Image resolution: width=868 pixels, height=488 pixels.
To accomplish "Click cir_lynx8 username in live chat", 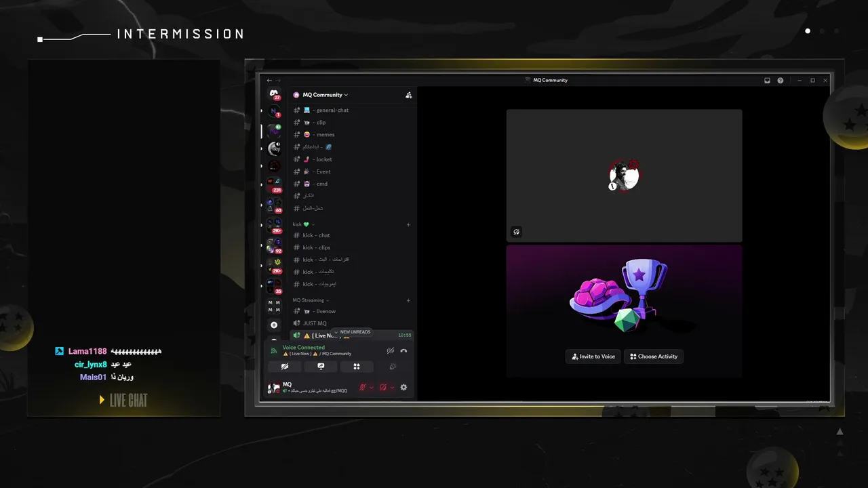I will click(91, 364).
